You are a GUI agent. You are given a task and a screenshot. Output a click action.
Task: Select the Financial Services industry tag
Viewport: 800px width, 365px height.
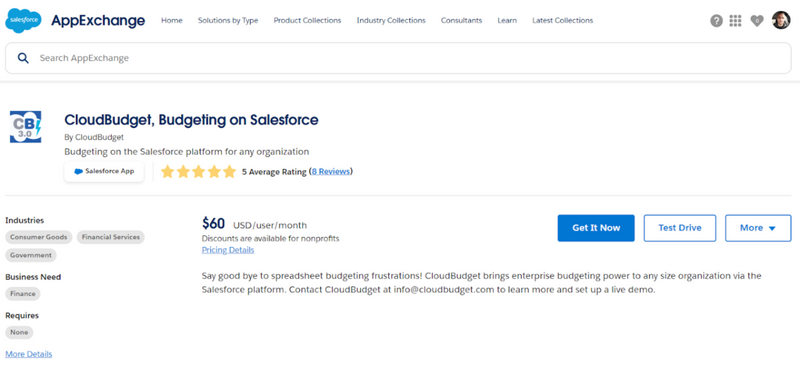click(111, 237)
